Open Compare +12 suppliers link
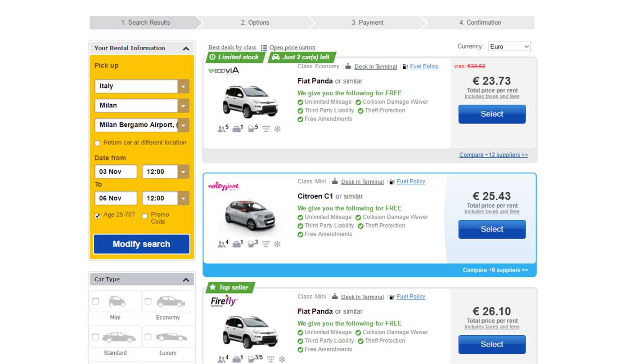Viewport: 639px width, 364px height. [493, 155]
